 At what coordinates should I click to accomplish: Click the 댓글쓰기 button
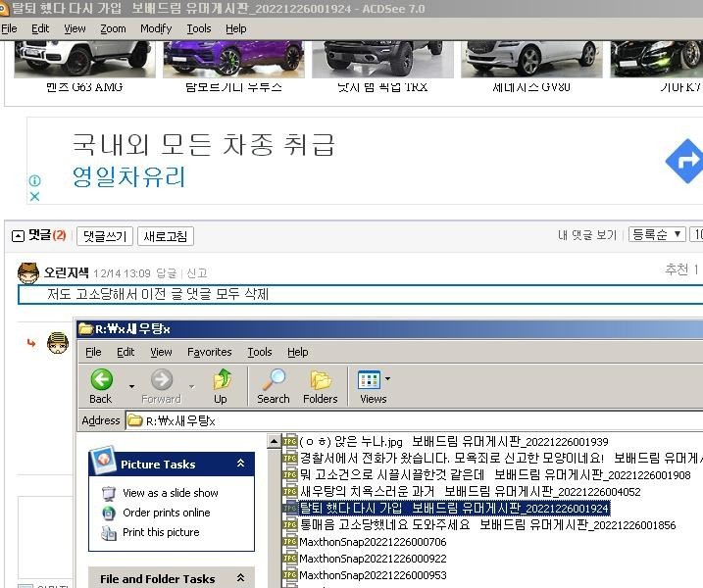click(104, 236)
